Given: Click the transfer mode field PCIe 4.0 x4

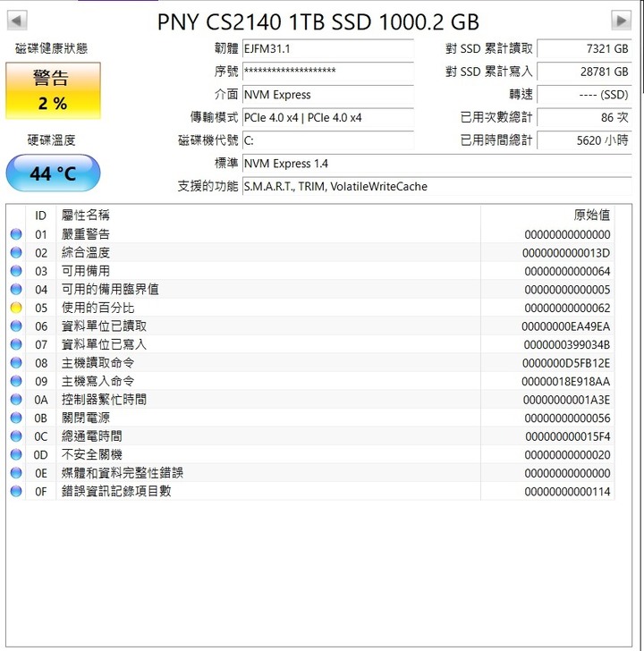Looking at the screenshot, I should point(328,117).
